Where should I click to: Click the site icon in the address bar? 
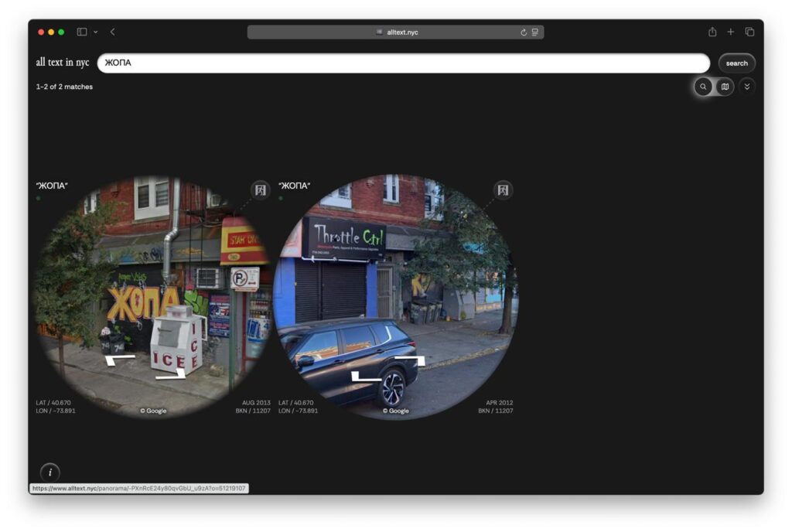[379, 32]
